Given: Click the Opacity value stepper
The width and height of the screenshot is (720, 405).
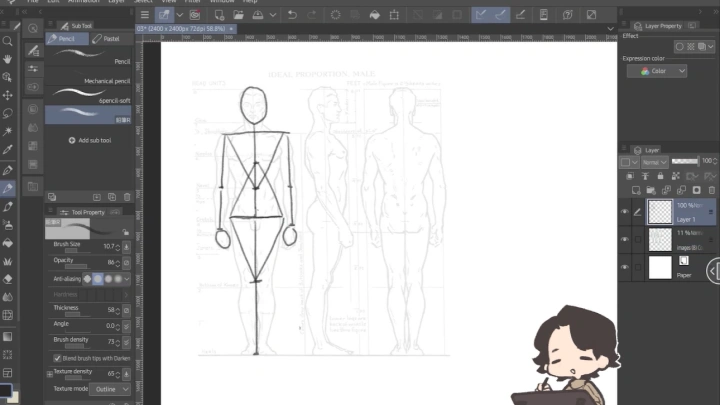Looking at the screenshot, I should click(118, 263).
